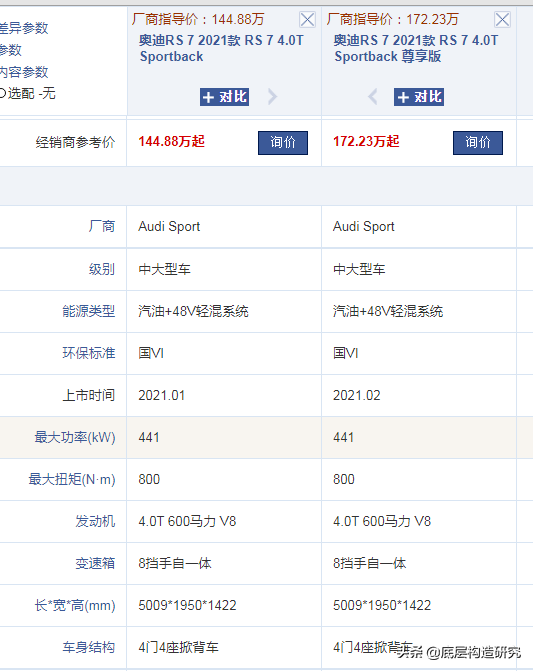Click the 变速箱 row label
533x671 pixels.
pyautogui.click(x=95, y=563)
